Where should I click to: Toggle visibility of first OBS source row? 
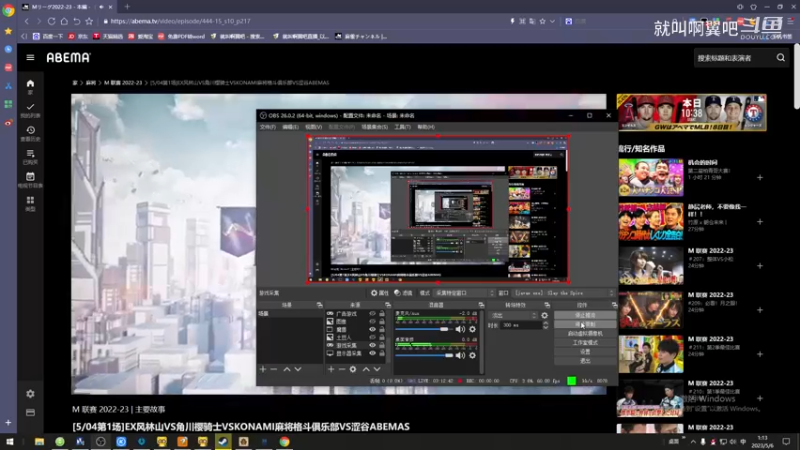click(x=372, y=314)
